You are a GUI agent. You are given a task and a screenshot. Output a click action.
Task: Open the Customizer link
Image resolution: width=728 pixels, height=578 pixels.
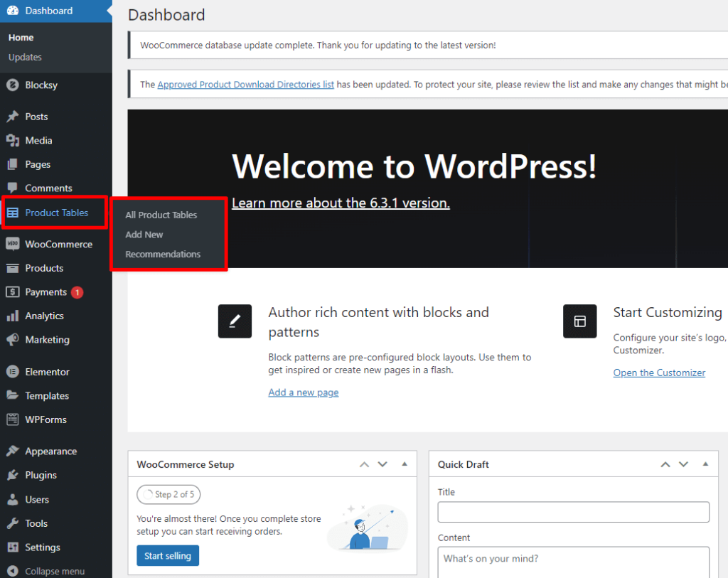tap(658, 372)
